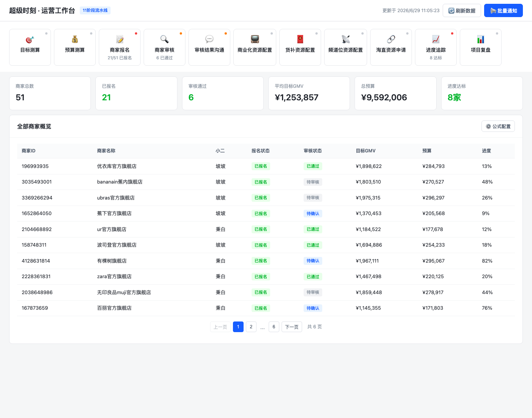Click the 进度达标 8家 stat card
This screenshot has width=532, height=418.
(x=482, y=93)
